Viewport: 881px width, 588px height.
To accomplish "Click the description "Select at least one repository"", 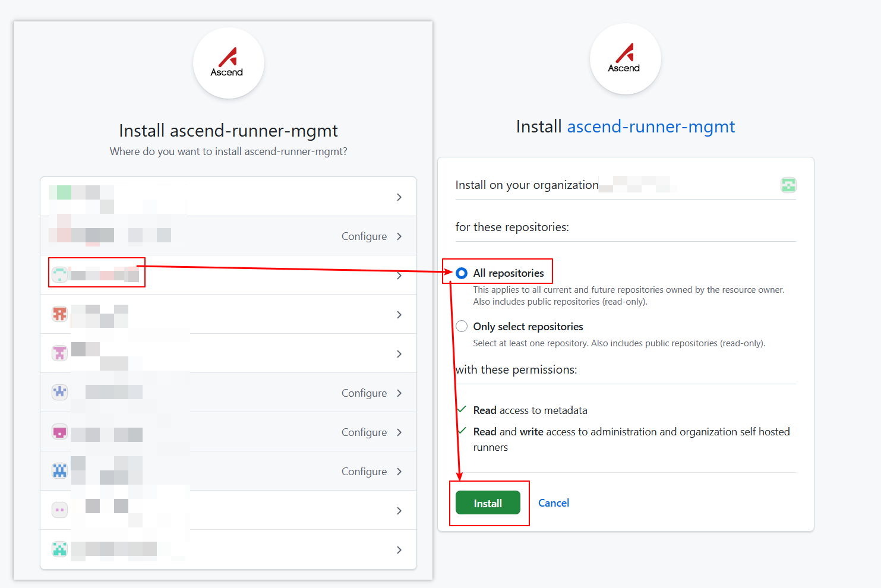I will 619,343.
